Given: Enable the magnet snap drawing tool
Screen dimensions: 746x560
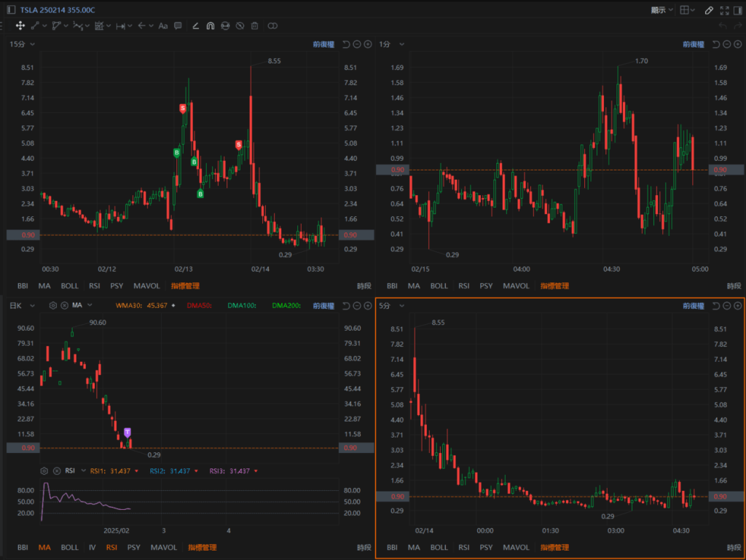Looking at the screenshot, I should [210, 25].
